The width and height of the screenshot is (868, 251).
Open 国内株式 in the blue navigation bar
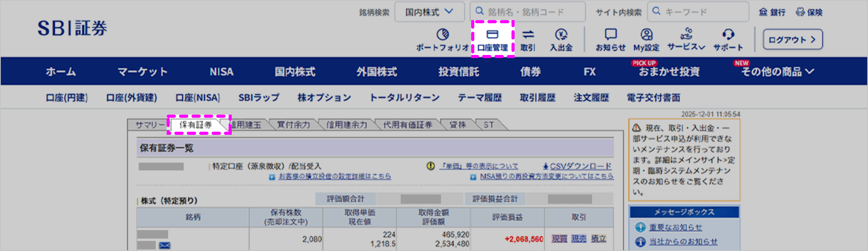[295, 72]
